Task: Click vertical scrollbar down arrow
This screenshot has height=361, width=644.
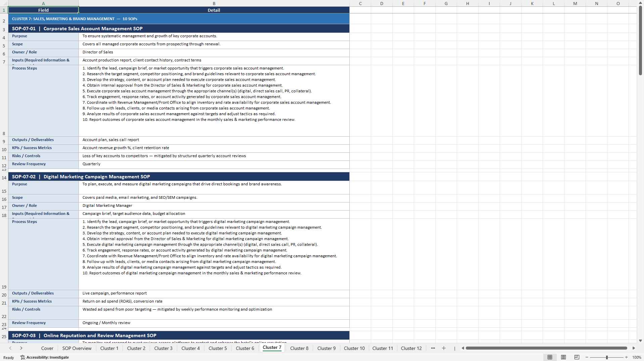Action: coord(640,341)
